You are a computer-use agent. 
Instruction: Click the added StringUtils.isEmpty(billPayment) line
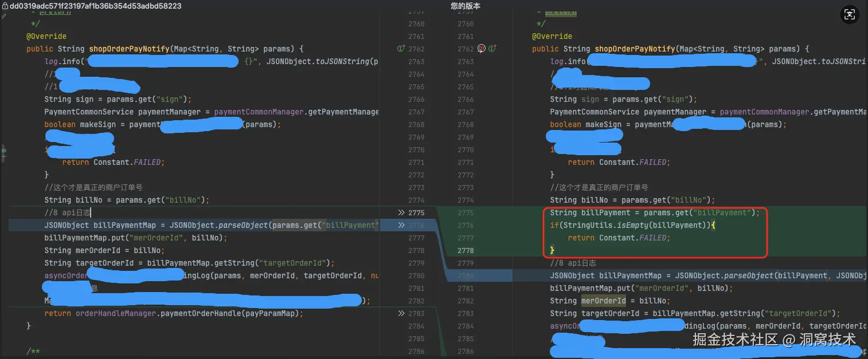coord(633,225)
